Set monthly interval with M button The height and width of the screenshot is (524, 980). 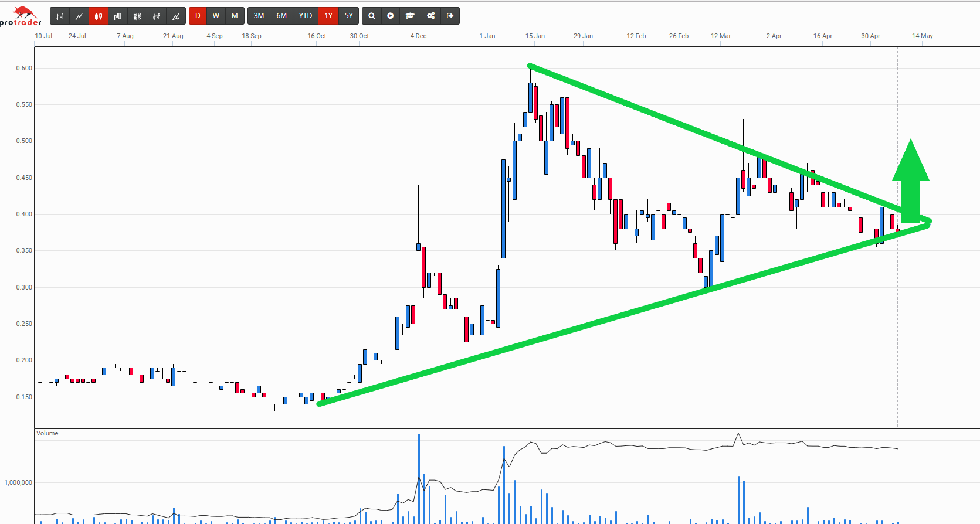click(235, 16)
